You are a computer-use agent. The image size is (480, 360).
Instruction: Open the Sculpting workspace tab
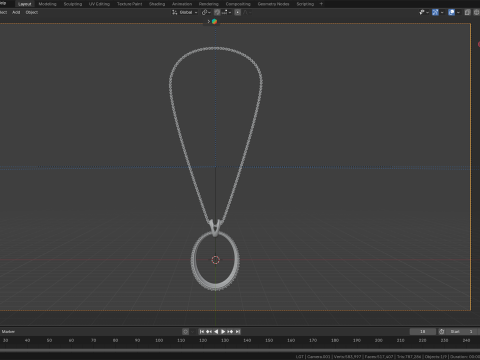(x=73, y=4)
